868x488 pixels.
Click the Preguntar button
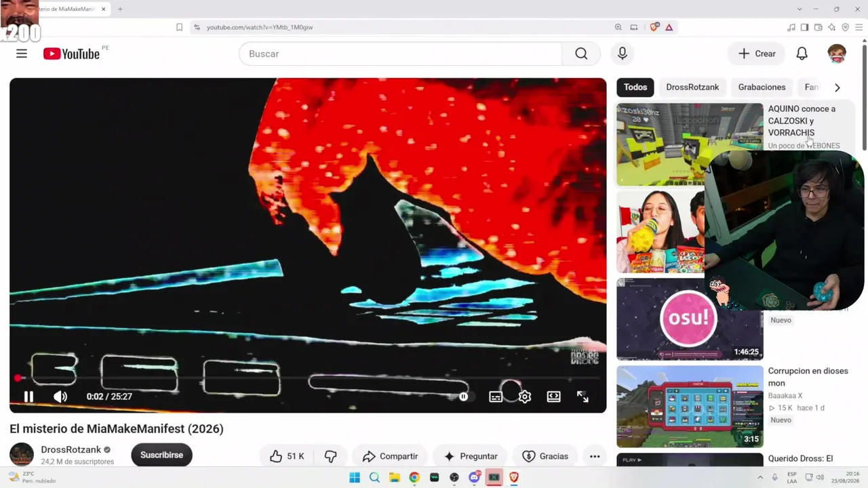(471, 456)
